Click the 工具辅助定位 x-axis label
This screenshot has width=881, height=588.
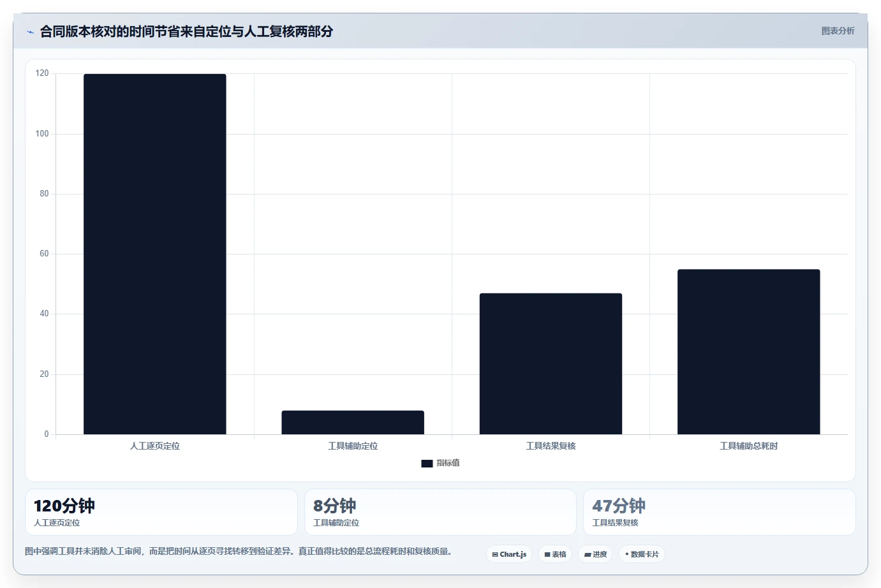point(353,446)
